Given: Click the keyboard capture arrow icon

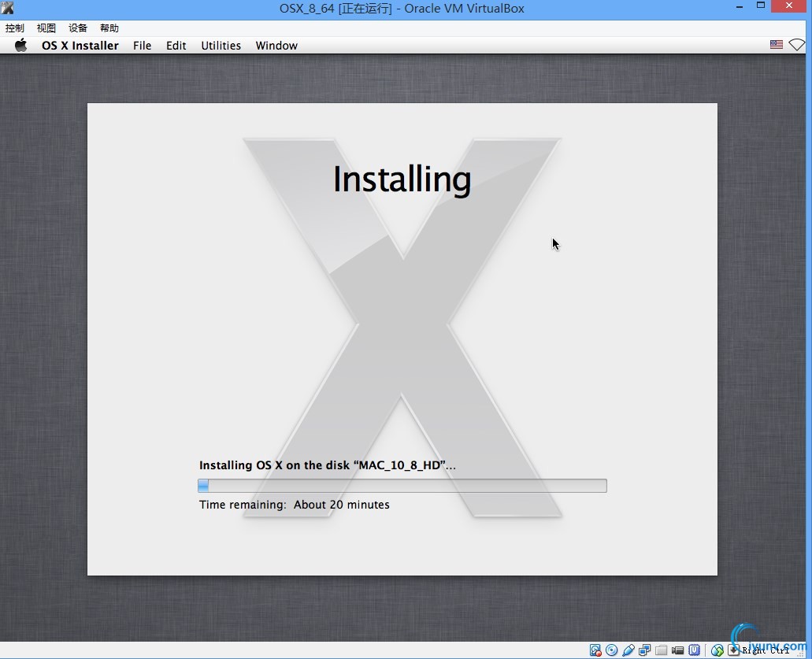Looking at the screenshot, I should tap(734, 650).
